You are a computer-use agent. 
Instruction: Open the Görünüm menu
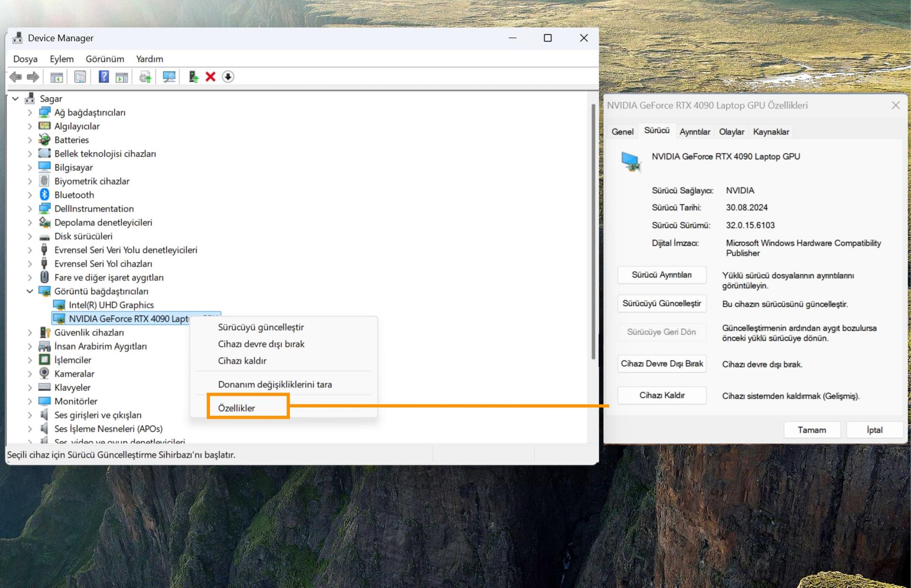pos(105,59)
